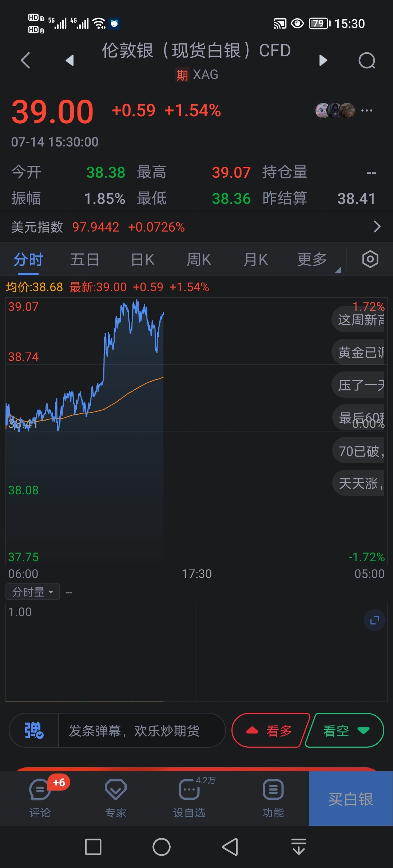Tap the 买白银 buy silver button
The height and width of the screenshot is (868, 393).
351,799
